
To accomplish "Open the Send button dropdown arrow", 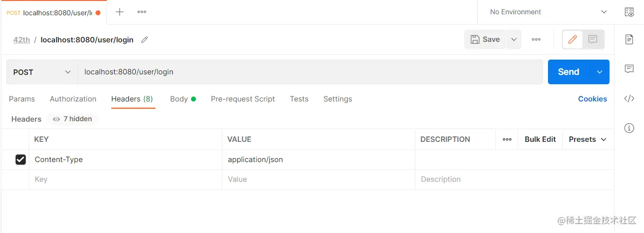I will pyautogui.click(x=600, y=72).
